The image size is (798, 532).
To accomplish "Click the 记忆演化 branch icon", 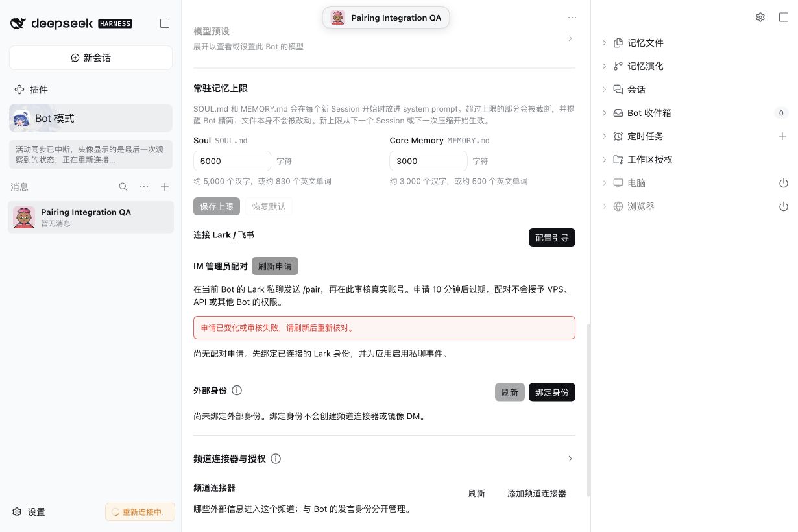I will [618, 66].
